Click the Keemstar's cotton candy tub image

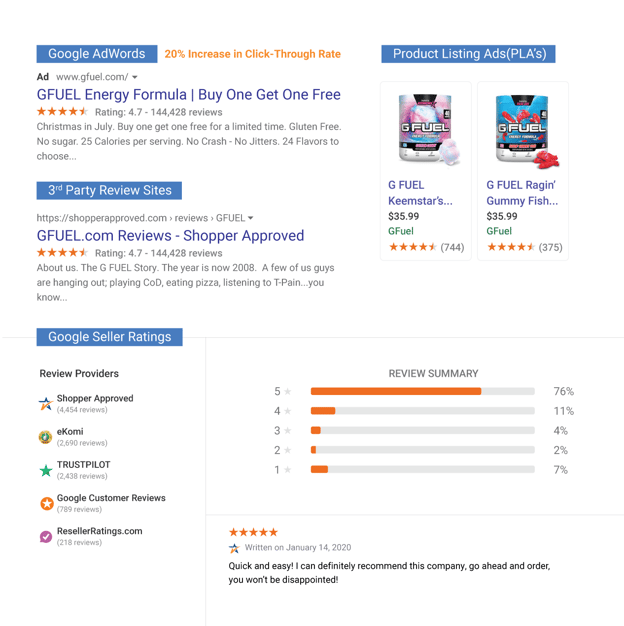pos(428,129)
